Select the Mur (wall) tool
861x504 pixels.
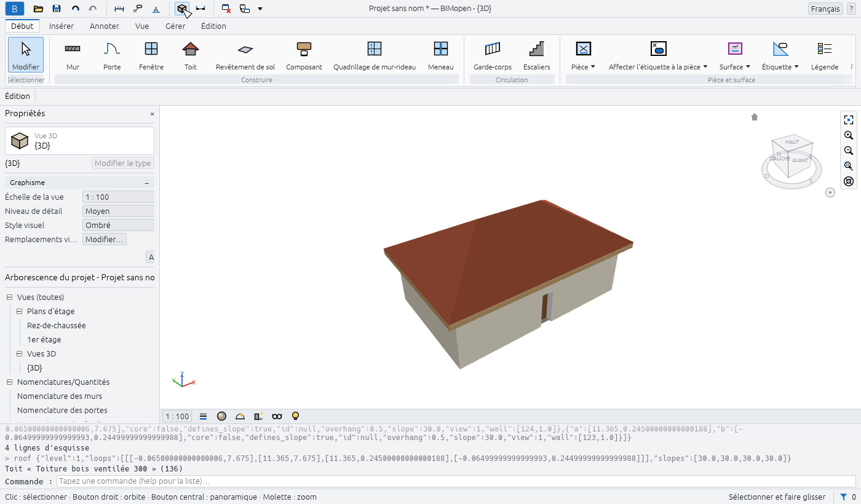pyautogui.click(x=73, y=55)
